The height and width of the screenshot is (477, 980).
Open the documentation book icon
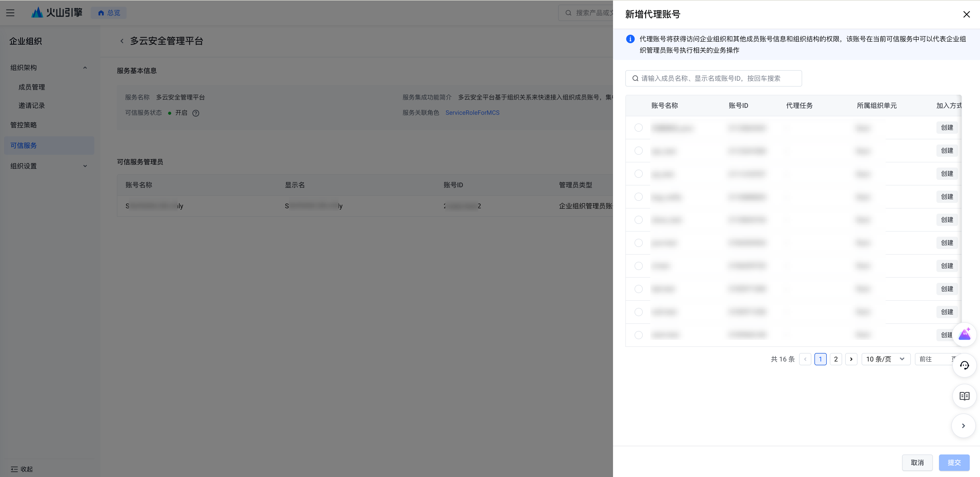point(964,396)
